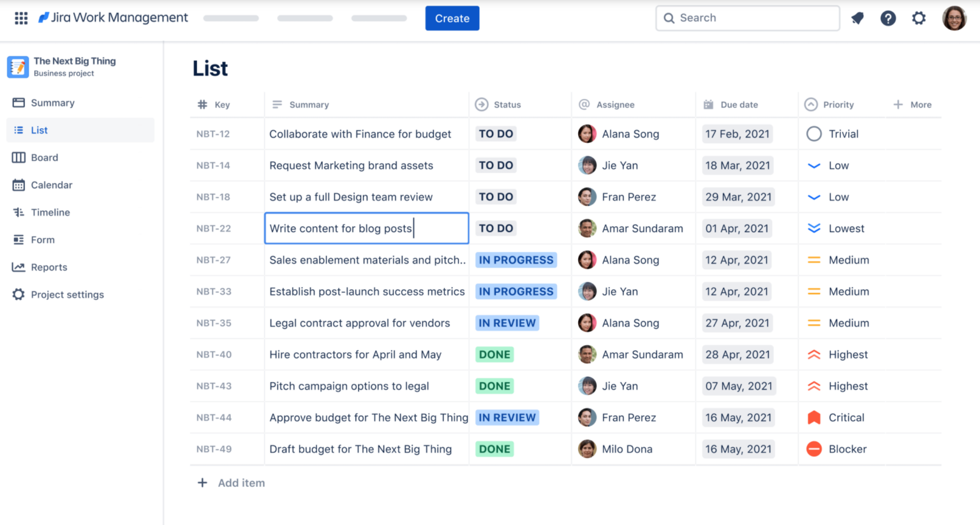
Task: Open the Timeline view
Action: (x=49, y=212)
